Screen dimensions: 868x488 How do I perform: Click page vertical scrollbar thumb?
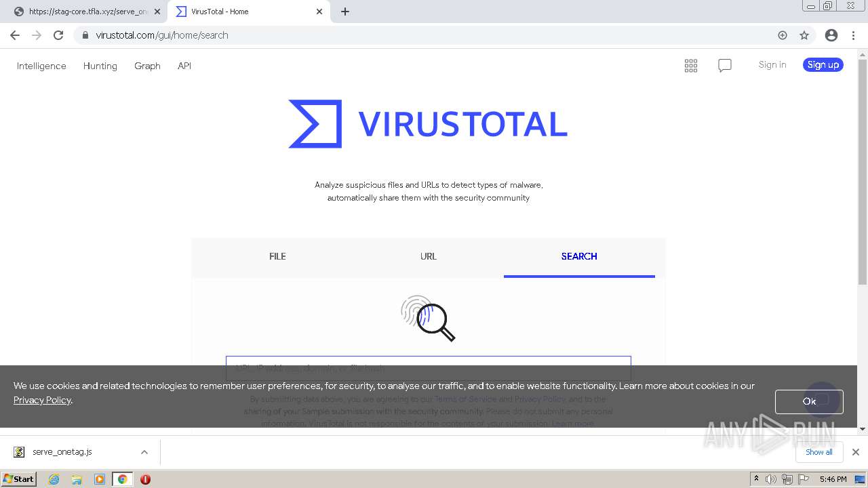(863, 171)
